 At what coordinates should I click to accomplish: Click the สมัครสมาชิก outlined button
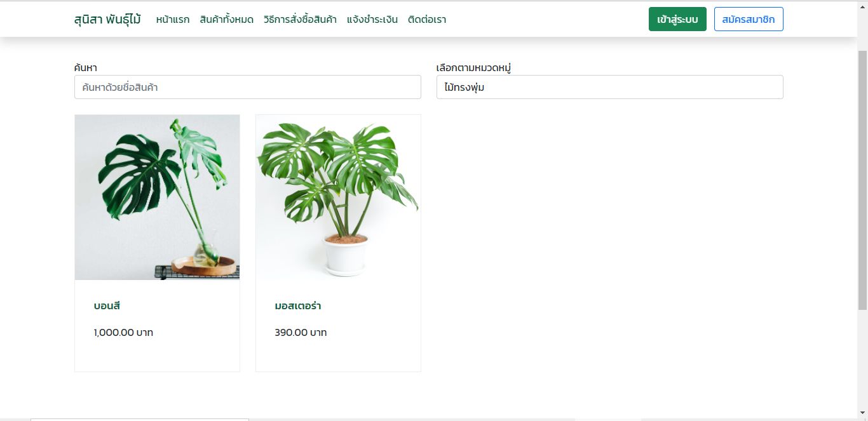(x=749, y=19)
